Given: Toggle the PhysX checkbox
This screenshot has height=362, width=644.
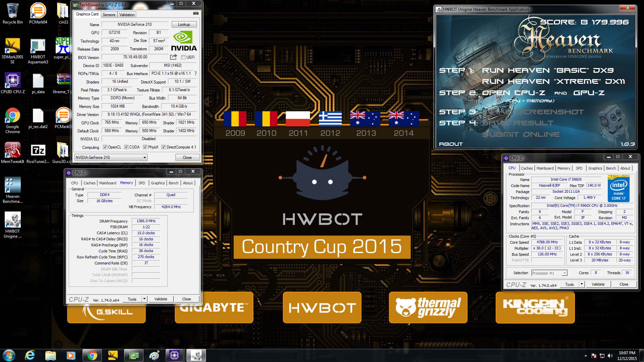Looking at the screenshot, I should (x=145, y=147).
